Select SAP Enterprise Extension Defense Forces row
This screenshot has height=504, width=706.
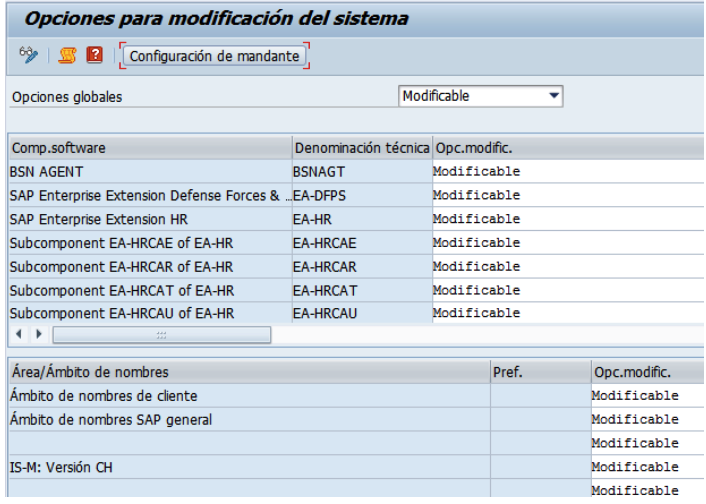click(x=150, y=195)
